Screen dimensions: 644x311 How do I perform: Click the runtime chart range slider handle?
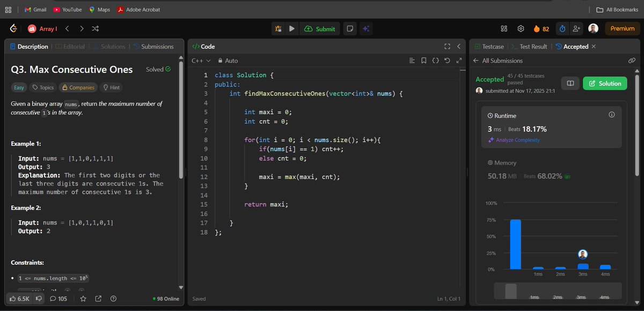pos(511,291)
